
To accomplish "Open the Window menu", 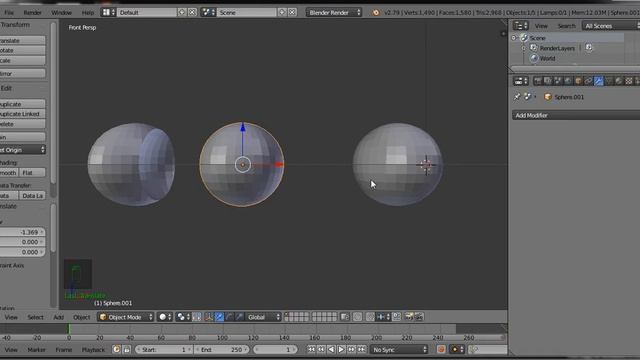I will point(61,13).
